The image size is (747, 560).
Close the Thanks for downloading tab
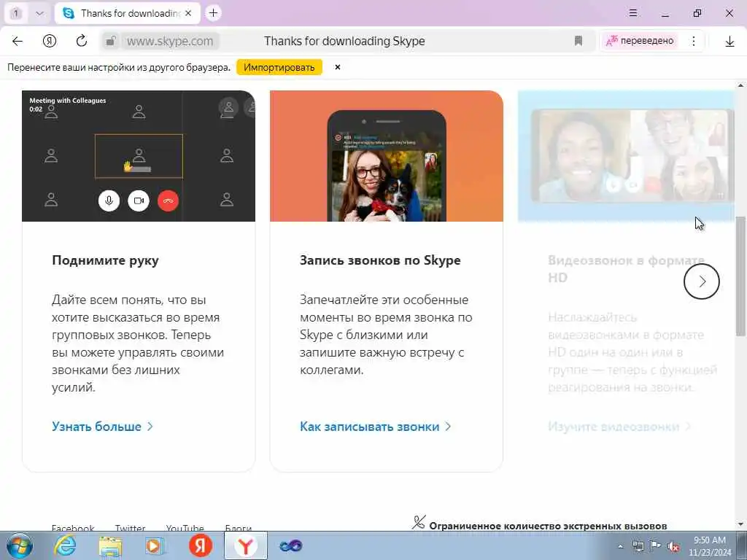coord(189,13)
